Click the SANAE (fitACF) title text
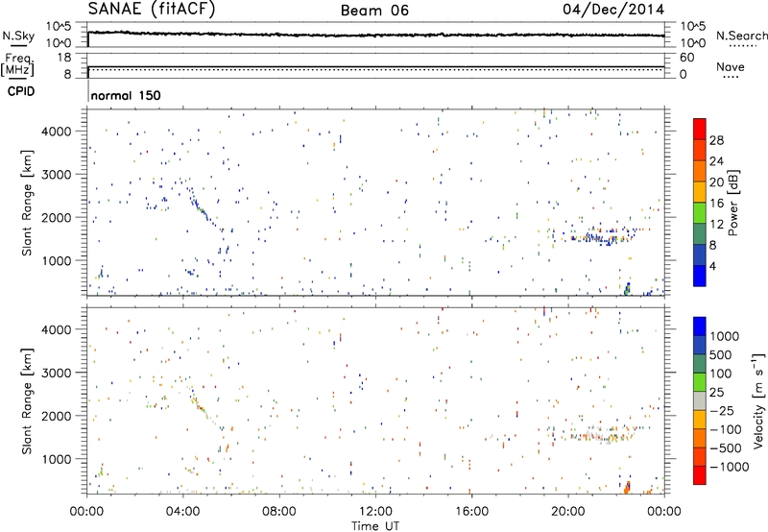Screen dimensions: 768x532 click(x=152, y=9)
